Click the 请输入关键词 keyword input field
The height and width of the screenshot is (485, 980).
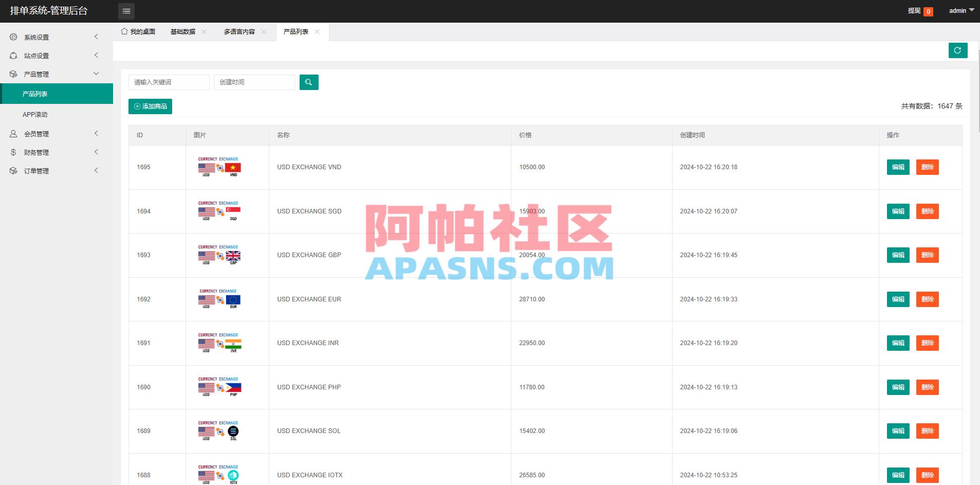pos(169,82)
